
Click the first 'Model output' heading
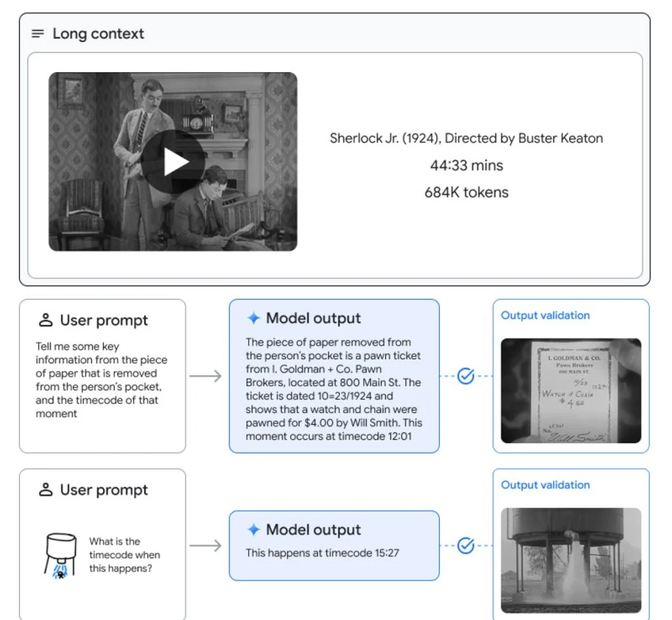coord(313,318)
